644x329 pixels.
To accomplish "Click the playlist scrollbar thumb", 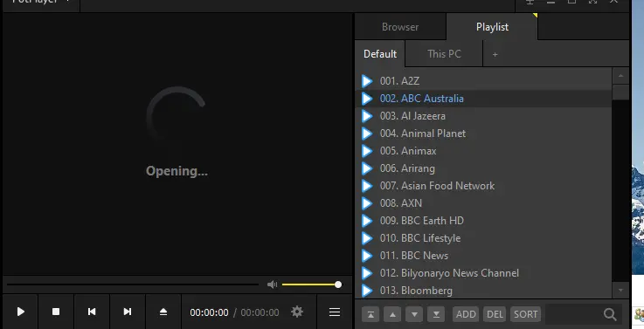I will click(x=620, y=93).
